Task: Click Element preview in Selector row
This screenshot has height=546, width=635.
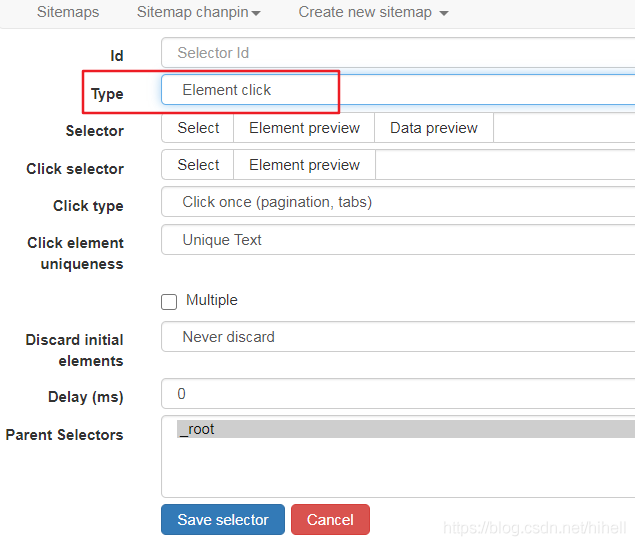Action: click(304, 128)
